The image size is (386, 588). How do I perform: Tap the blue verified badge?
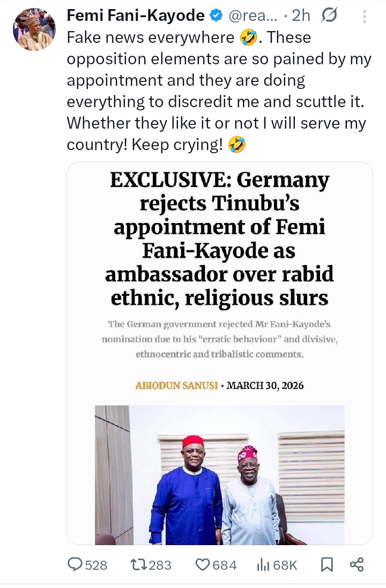[216, 16]
